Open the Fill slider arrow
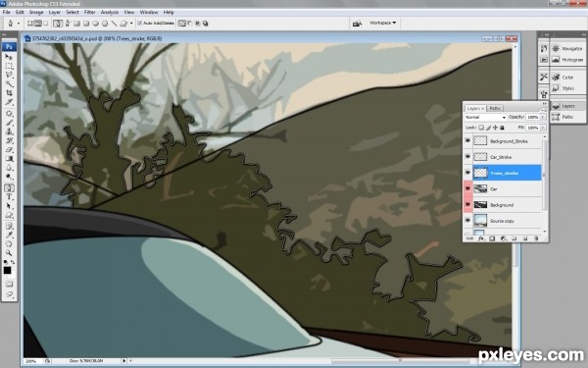 543,128
